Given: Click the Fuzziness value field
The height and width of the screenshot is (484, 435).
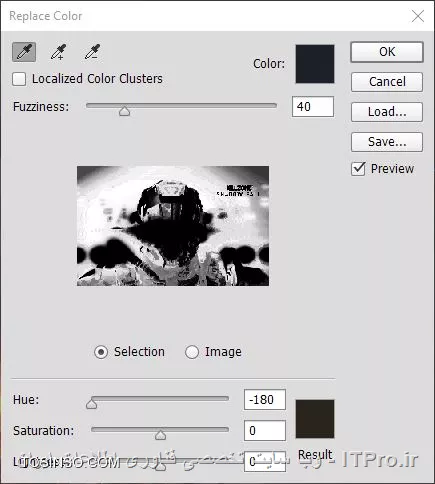Looking at the screenshot, I should 313,107.
